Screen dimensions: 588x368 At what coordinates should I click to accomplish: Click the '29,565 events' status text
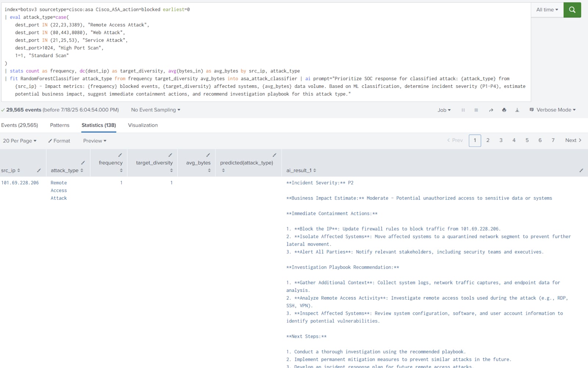(24, 110)
